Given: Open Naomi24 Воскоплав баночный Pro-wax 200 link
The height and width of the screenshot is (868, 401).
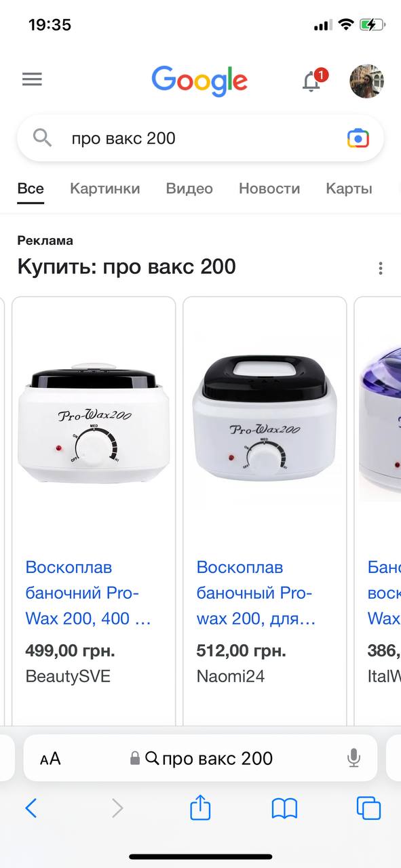Looking at the screenshot, I should pyautogui.click(x=256, y=593).
